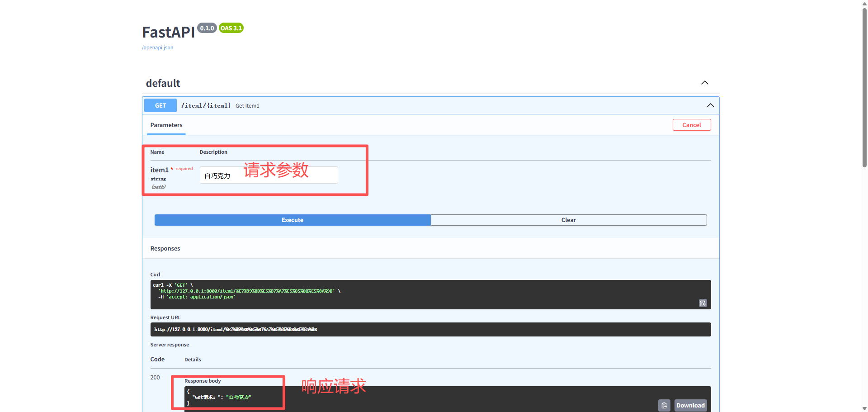Click the Get Item1 endpoint summary

(x=247, y=105)
